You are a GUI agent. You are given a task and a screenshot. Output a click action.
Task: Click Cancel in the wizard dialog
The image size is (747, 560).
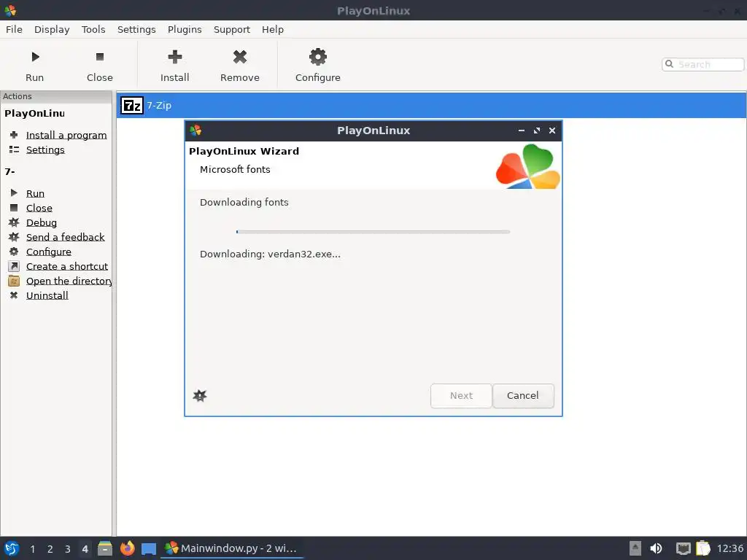pyautogui.click(x=523, y=396)
